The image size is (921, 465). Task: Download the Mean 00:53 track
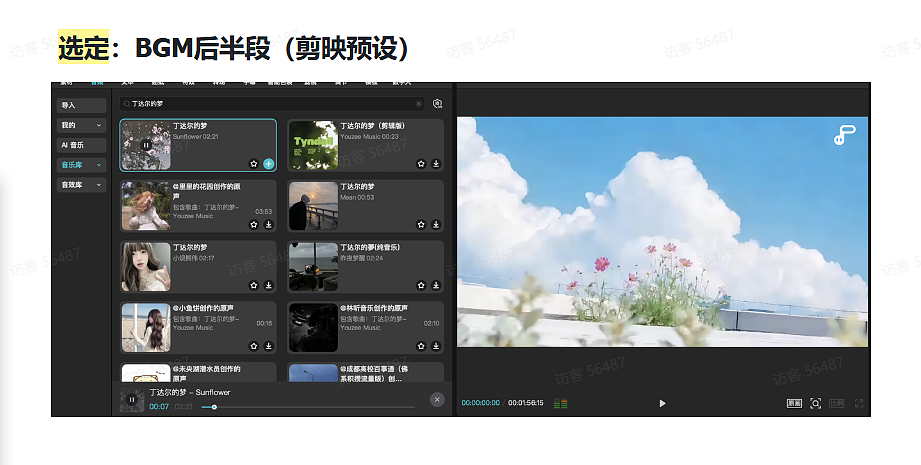coord(436,224)
